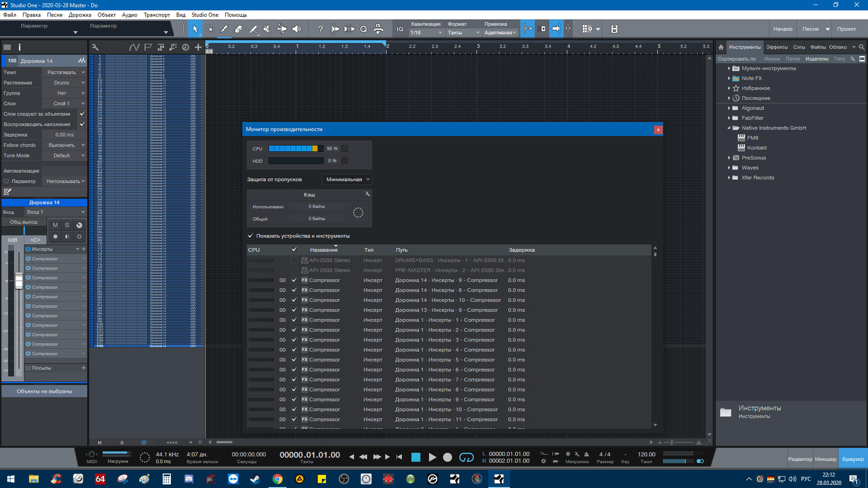
Task: Open 'Защита от пропусков' Минимальная dropdown
Action: 347,179
